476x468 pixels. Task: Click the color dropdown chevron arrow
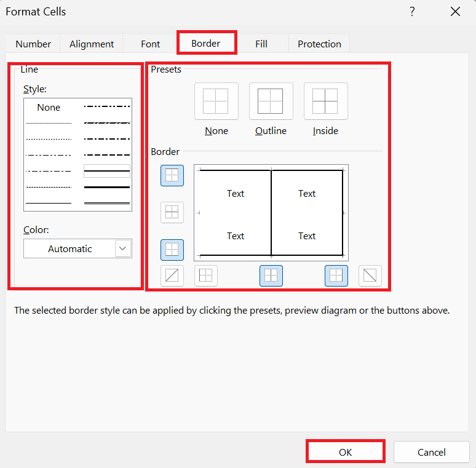[122, 248]
